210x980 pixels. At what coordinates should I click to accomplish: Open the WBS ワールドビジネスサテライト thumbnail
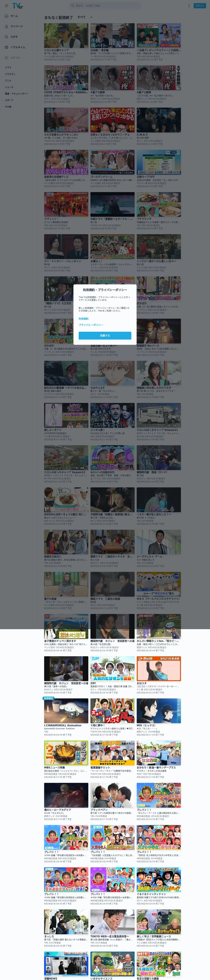pos(159,584)
